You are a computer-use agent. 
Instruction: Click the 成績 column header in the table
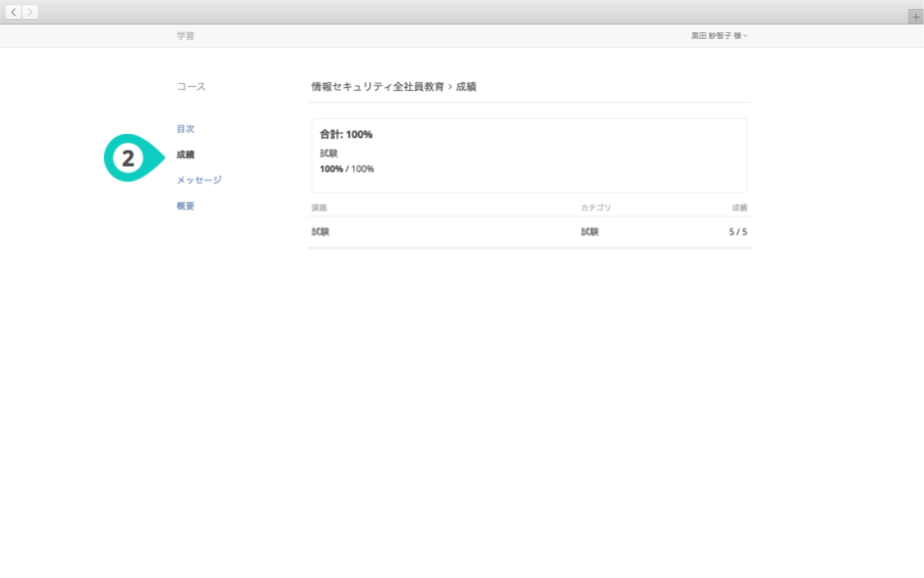(738, 208)
